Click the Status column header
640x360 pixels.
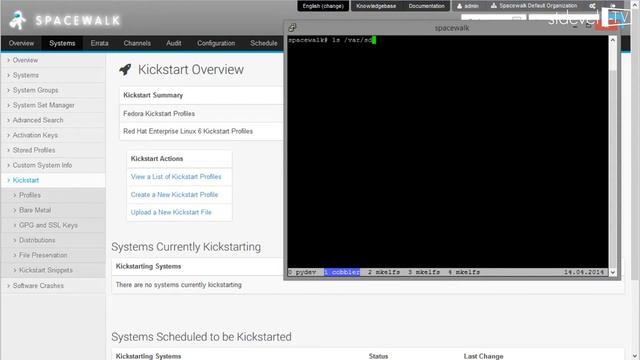378,356
